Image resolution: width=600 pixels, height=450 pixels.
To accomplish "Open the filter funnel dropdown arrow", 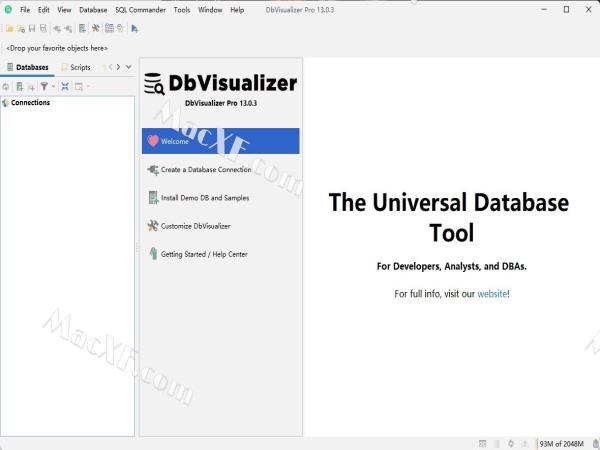I will coord(53,87).
